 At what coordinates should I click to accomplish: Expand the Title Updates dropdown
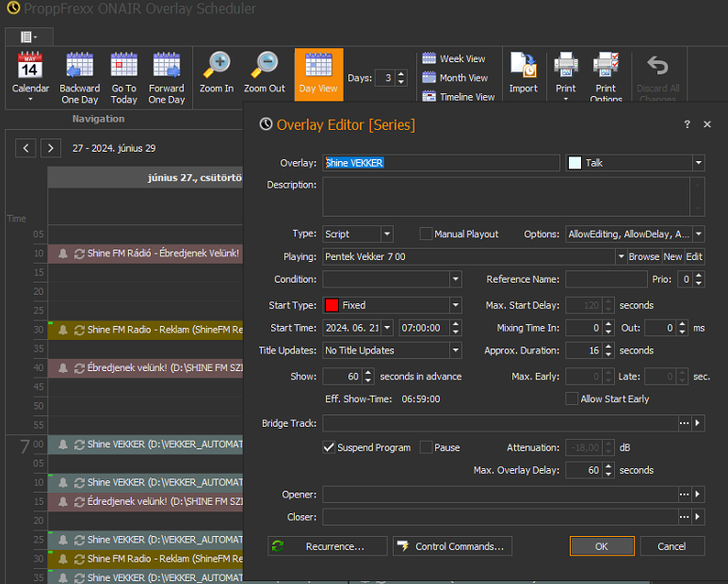455,350
